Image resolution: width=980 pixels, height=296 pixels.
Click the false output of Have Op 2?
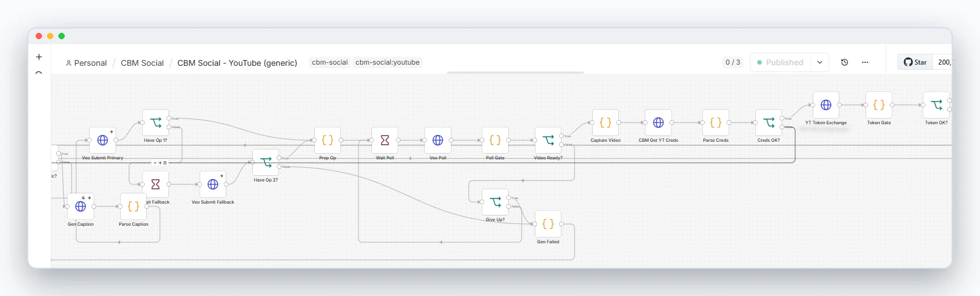point(278,167)
